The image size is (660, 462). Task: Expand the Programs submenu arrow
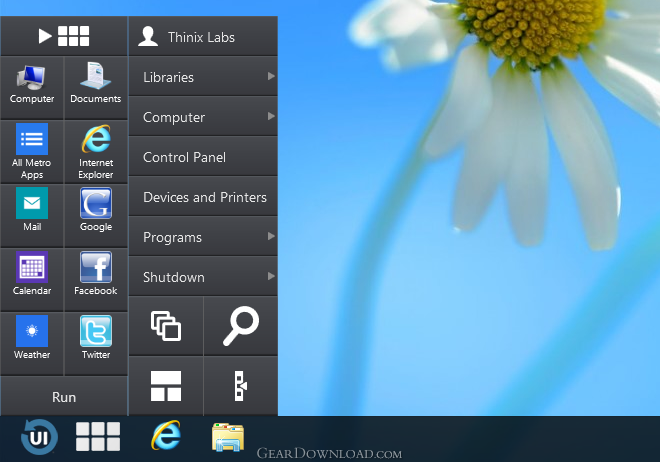point(271,236)
